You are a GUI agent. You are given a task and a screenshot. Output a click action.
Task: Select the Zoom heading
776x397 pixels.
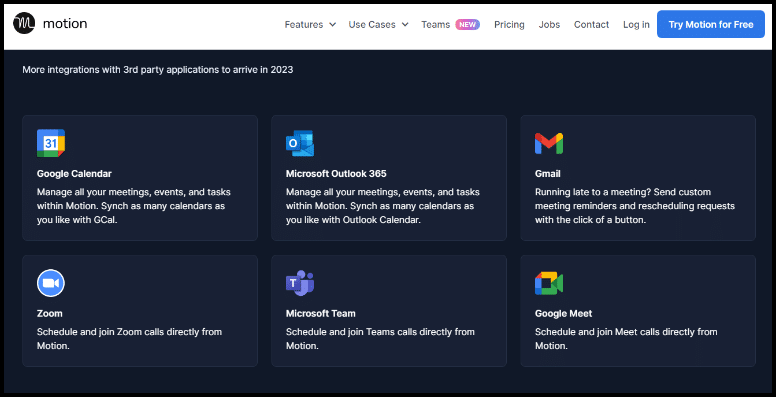49,313
